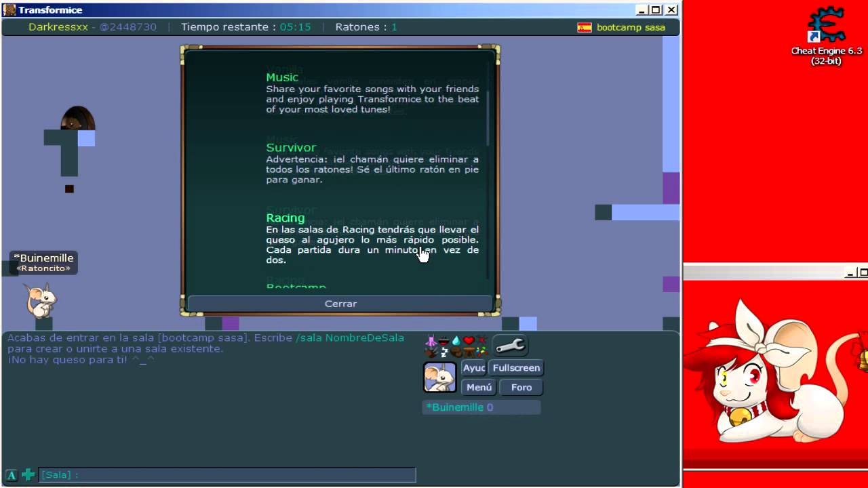Click the Music heading in dialog
The image size is (868, 488).
pos(282,77)
